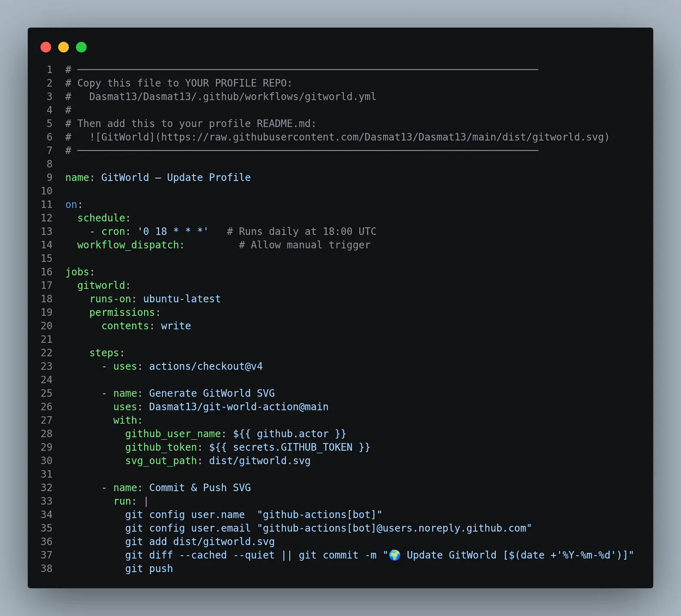Screen dimensions: 681x616
Task: Click the green maximize window dot
Action: tap(81, 47)
